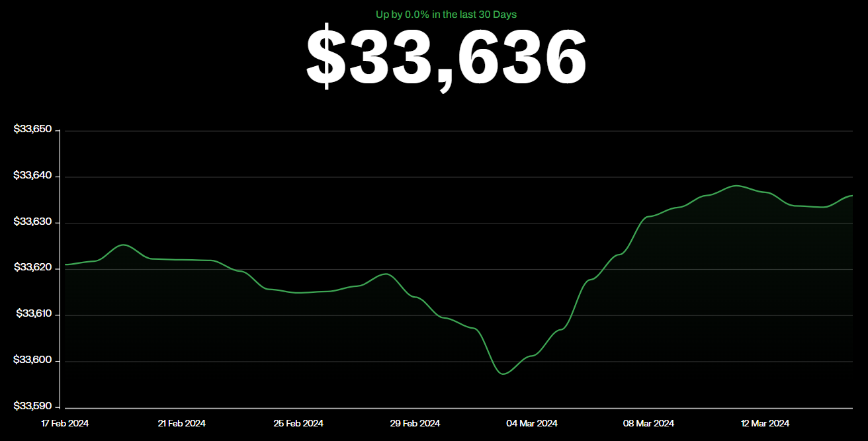Click the highest peak of the green line
Viewport: 868px width, 441px height.
(736, 186)
